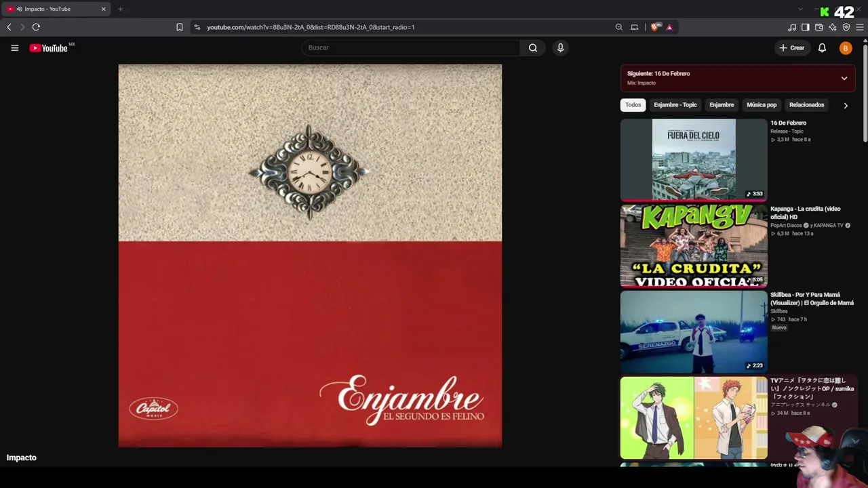Screen dimensions: 868x488
Task: Click the Kapanga La Crudita thumbnail
Action: pos(694,246)
